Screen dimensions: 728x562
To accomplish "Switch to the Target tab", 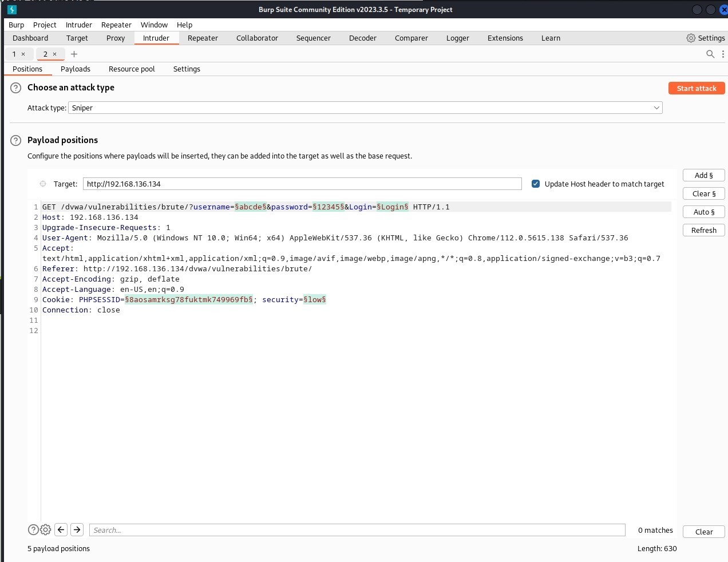I will [77, 38].
